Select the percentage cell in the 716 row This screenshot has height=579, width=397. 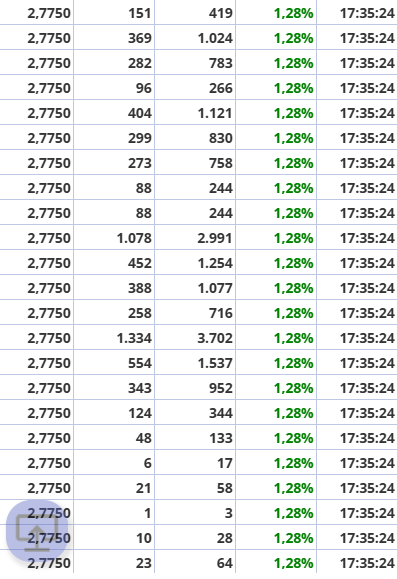tap(276, 313)
